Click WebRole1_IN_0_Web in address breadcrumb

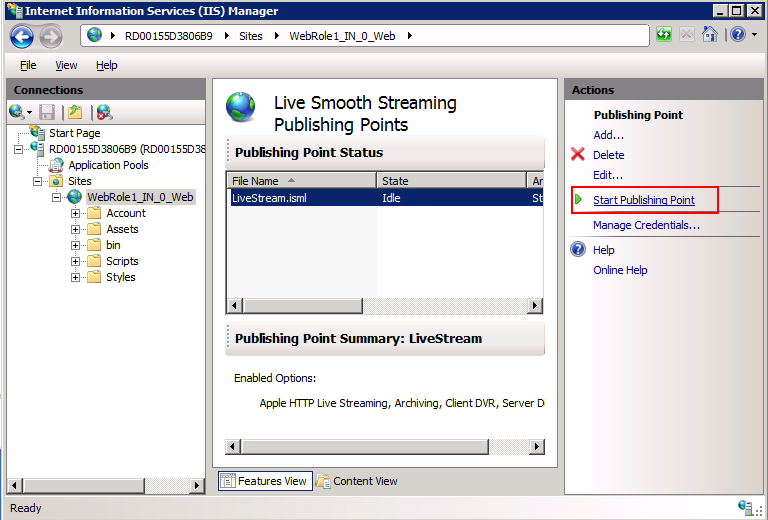(342, 36)
